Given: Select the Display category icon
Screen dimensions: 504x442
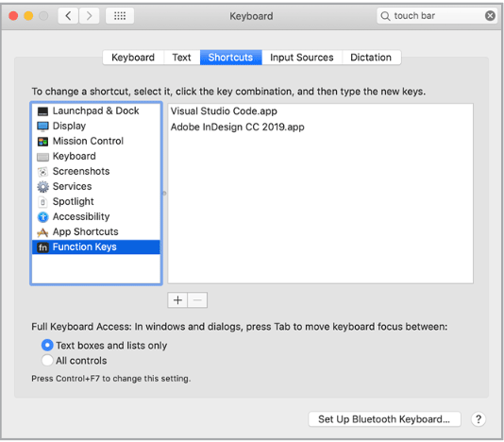Looking at the screenshot, I should coord(42,127).
